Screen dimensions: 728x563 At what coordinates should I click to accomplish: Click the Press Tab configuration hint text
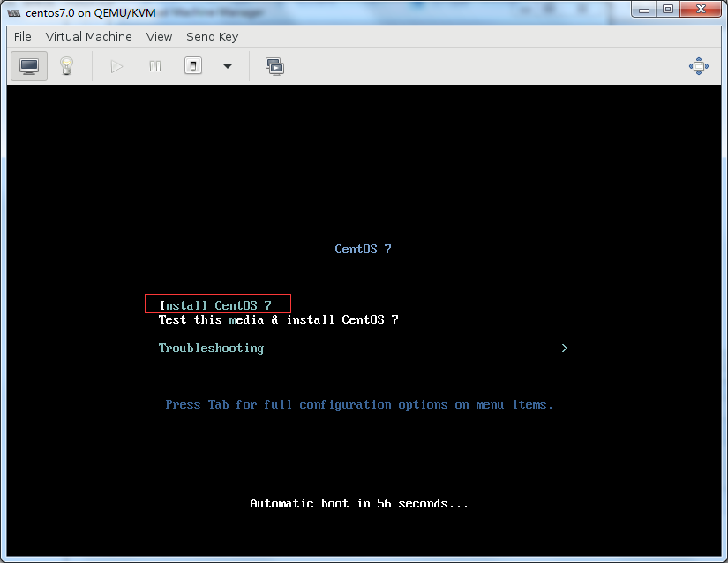point(359,405)
